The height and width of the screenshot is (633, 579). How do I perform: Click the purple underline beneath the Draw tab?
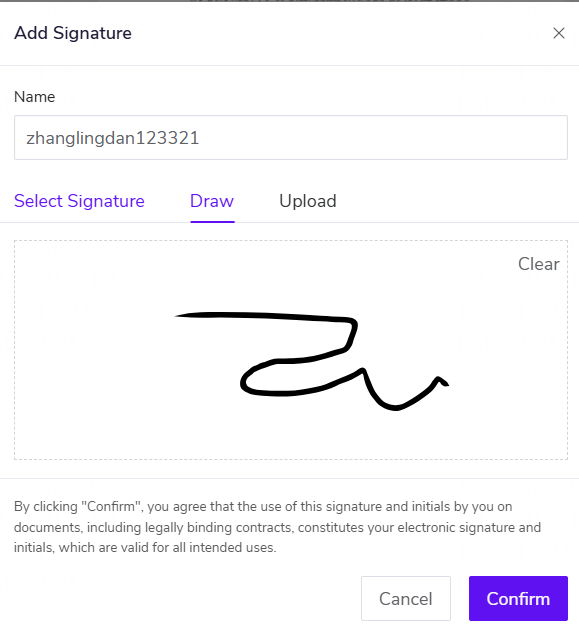[x=212, y=221]
